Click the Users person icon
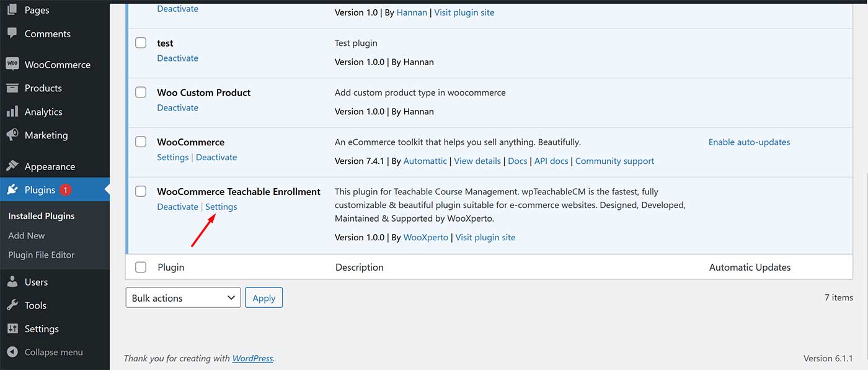Viewport: 868px width, 370px height. (12, 282)
